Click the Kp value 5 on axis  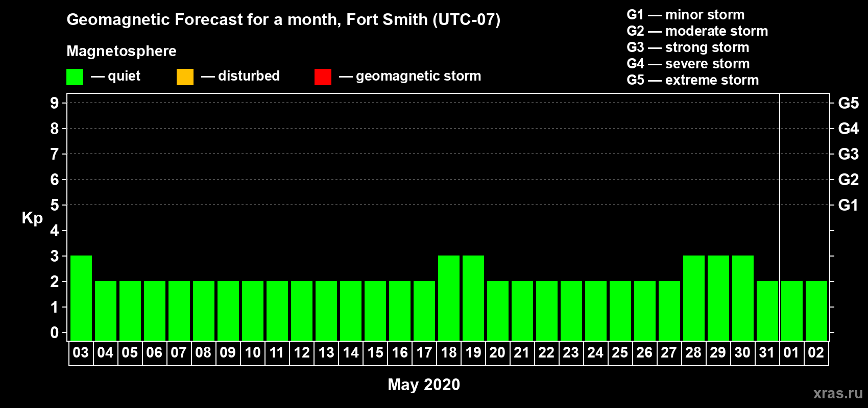click(55, 205)
